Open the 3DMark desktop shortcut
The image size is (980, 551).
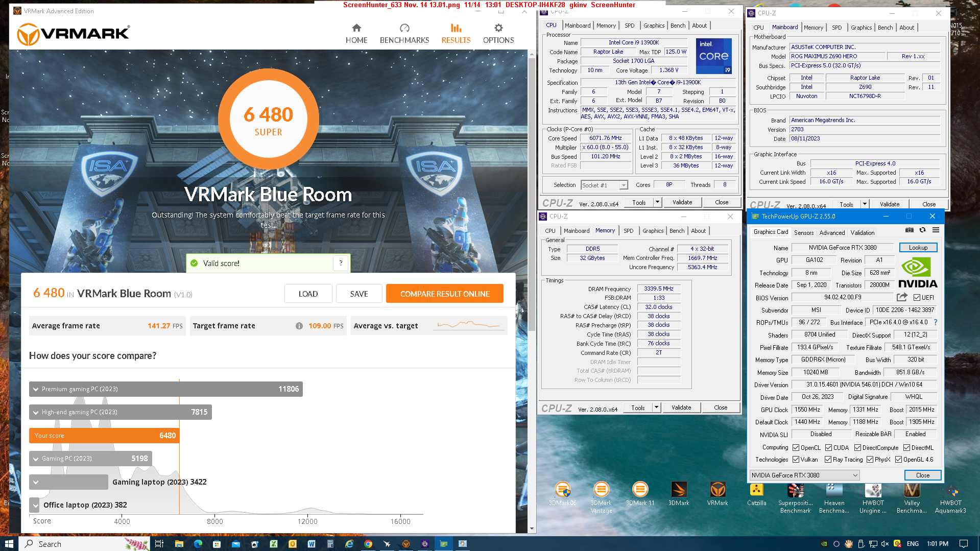(679, 494)
